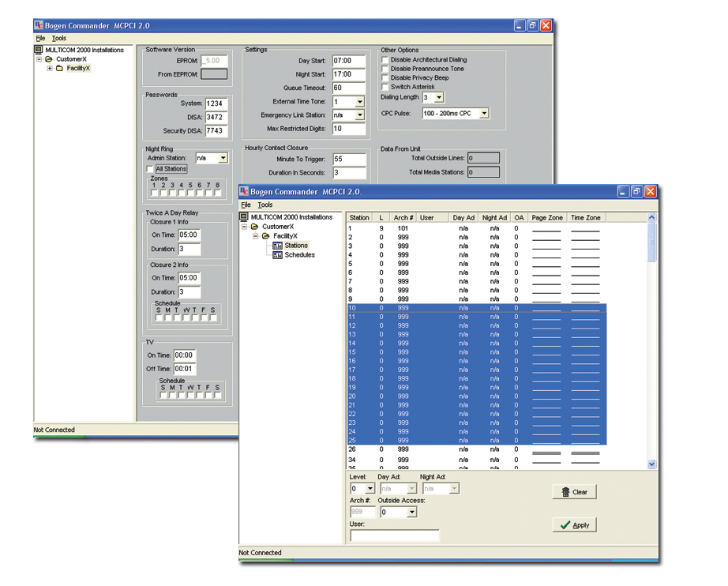The height and width of the screenshot is (586, 728).
Task: Open the CPC Pulse dropdown
Action: (484, 113)
